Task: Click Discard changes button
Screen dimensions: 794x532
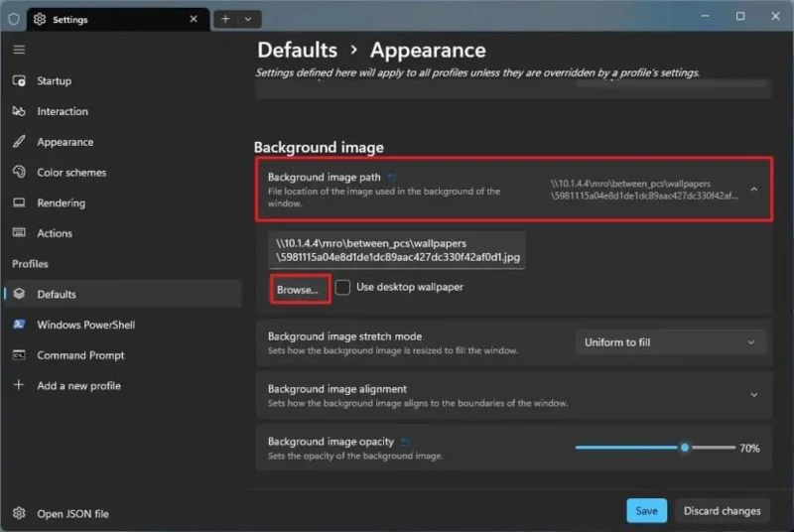Action: point(722,511)
